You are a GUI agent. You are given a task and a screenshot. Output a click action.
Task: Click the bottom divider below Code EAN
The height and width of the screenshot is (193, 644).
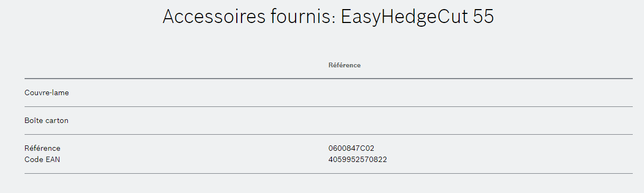328,173
